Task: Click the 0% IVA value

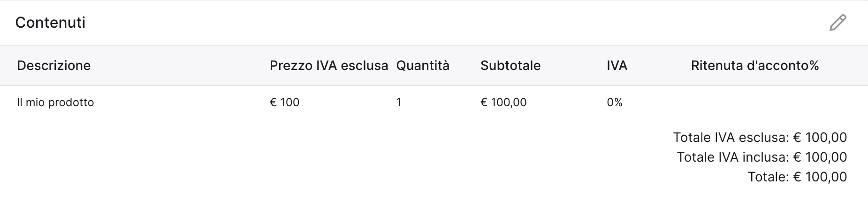Action: [615, 102]
